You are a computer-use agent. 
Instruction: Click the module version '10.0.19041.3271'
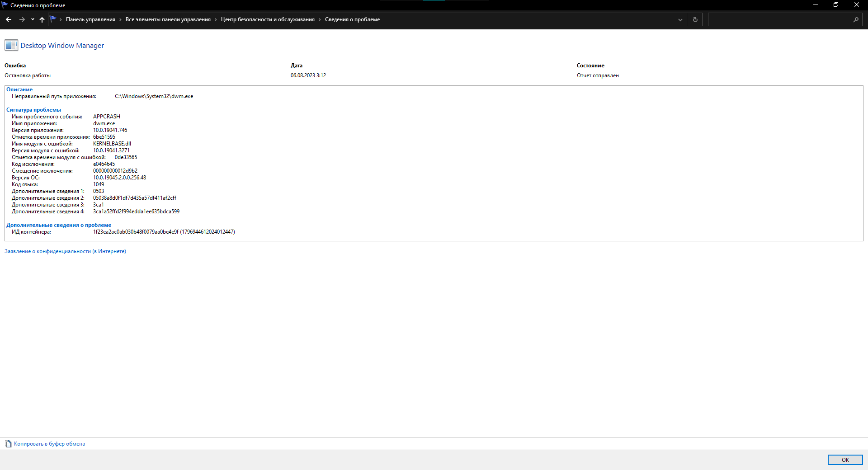pyautogui.click(x=111, y=150)
